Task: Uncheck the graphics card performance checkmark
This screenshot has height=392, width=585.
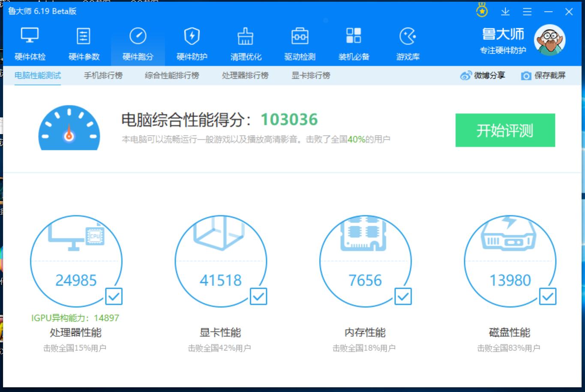Action: 258,296
